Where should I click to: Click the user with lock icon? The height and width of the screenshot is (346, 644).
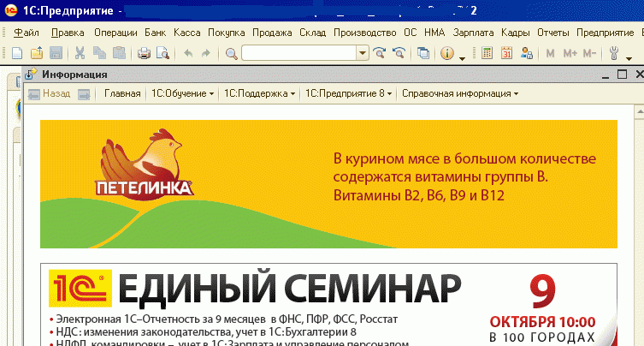527,53
